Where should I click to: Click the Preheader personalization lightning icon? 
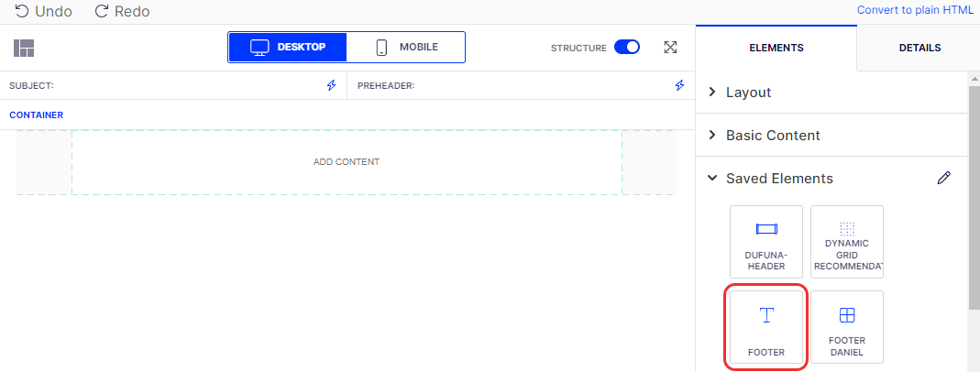coord(679,85)
